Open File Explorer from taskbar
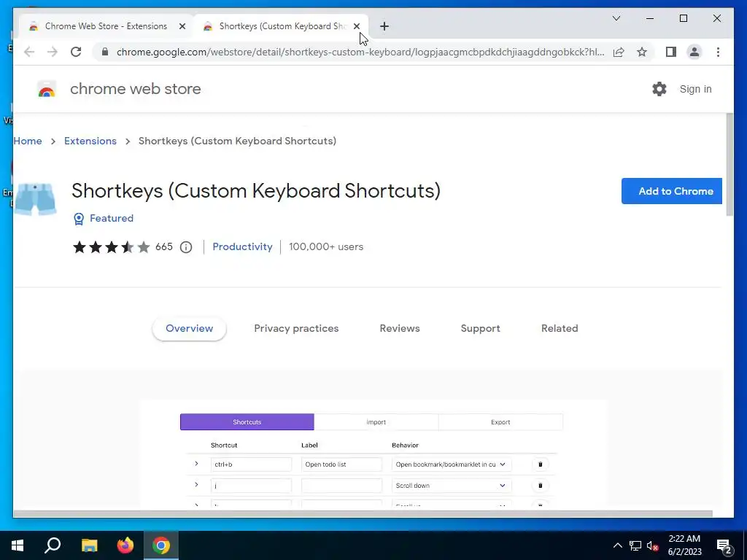 point(89,545)
